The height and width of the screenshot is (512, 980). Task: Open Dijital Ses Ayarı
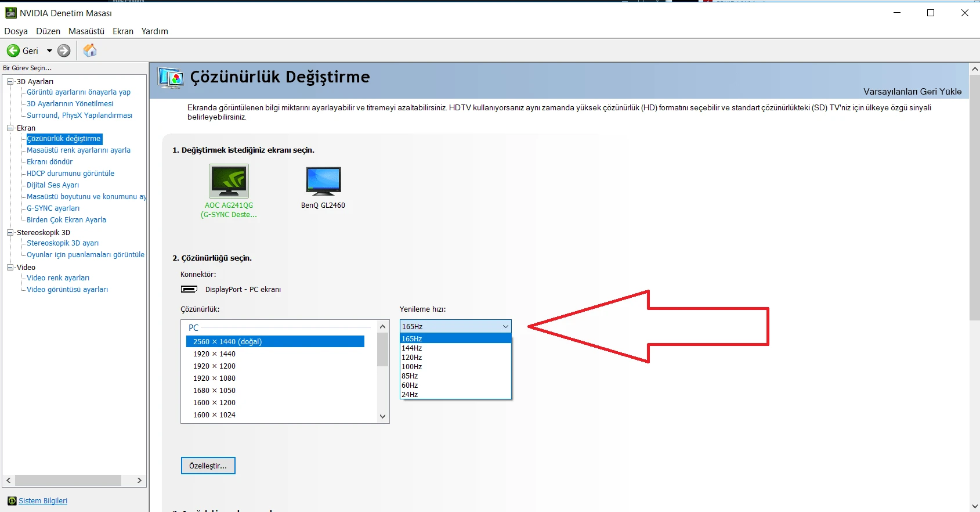(x=53, y=185)
